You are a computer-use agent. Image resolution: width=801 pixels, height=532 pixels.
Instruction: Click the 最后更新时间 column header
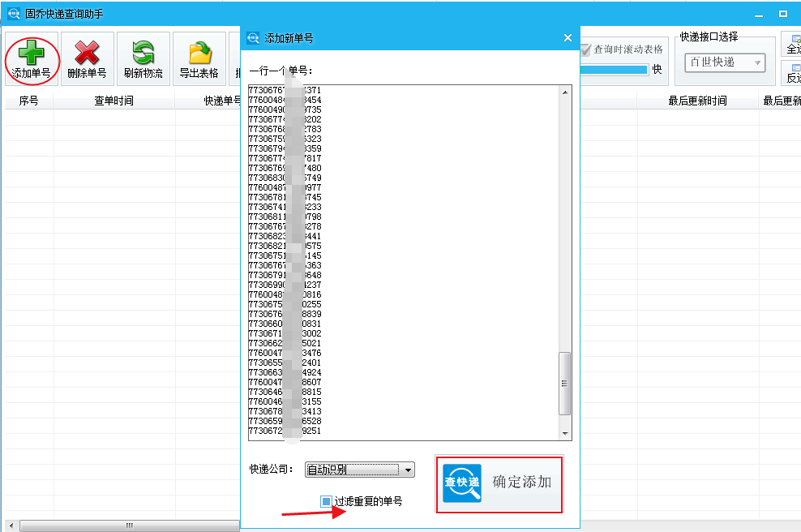[697, 101]
